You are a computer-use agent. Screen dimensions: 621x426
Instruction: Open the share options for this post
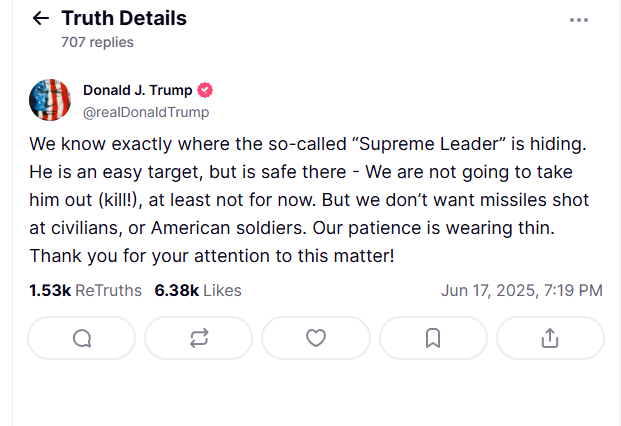click(x=549, y=339)
